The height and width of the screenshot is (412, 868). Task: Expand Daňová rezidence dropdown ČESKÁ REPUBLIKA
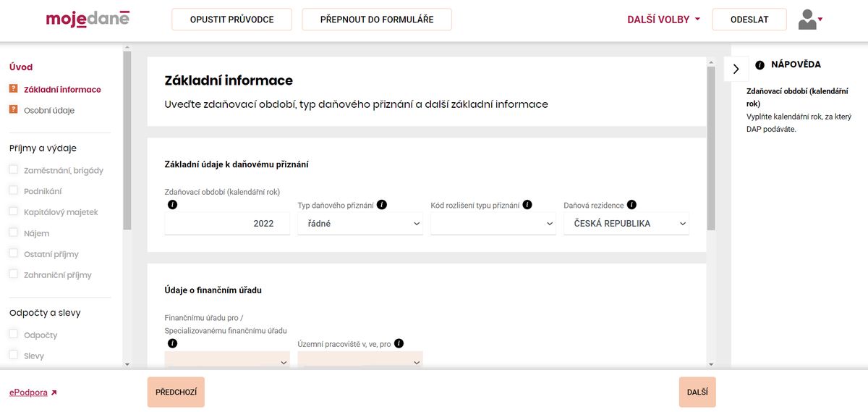pyautogui.click(x=626, y=224)
